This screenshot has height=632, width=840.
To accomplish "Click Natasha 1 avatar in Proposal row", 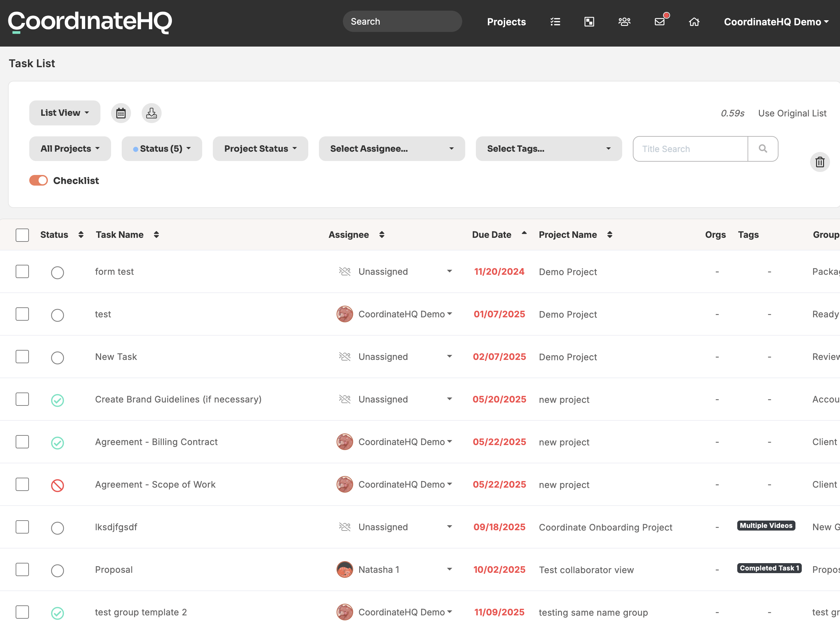I will click(345, 570).
